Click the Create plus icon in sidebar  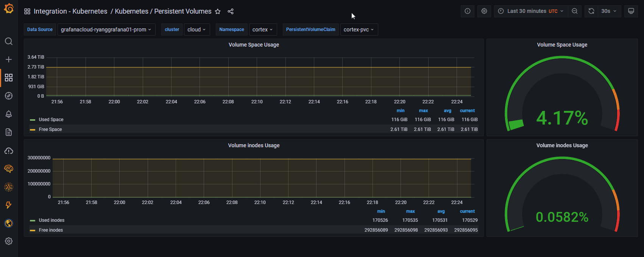[9, 59]
